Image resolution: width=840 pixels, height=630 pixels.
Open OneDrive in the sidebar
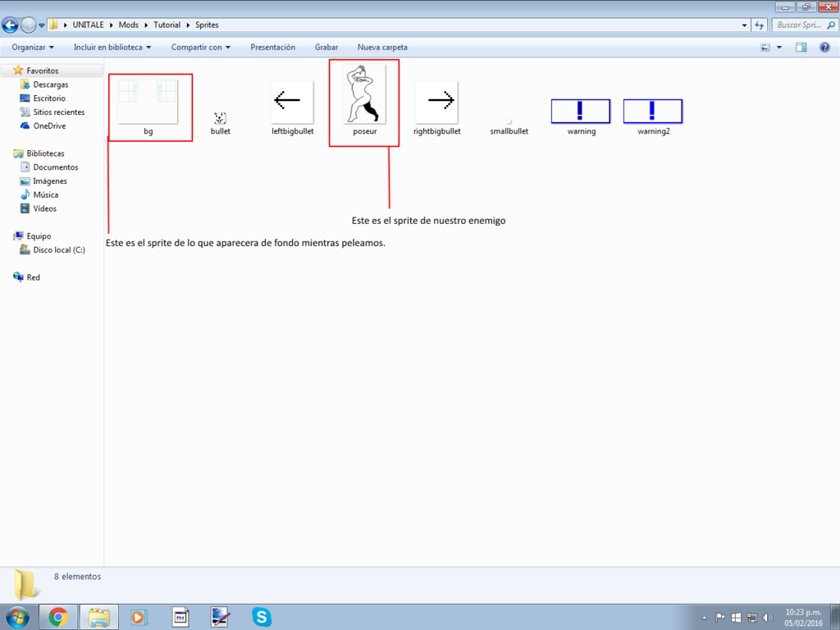click(x=49, y=126)
